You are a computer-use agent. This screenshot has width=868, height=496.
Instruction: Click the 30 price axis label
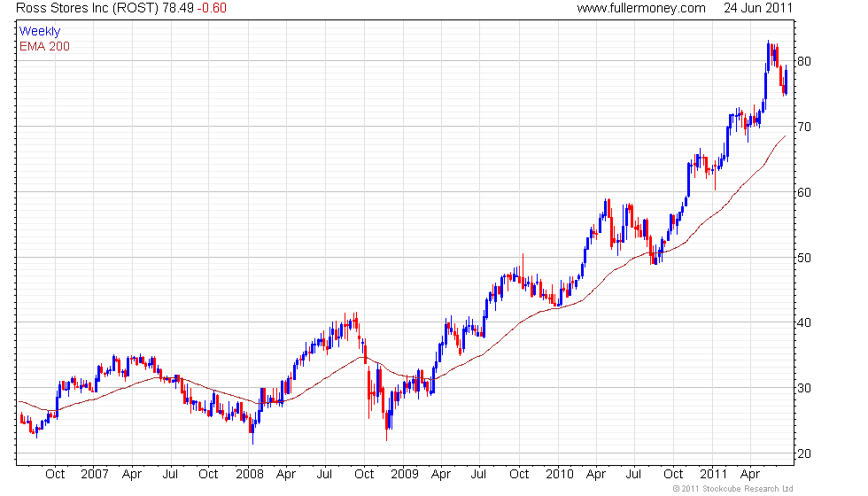click(x=804, y=388)
